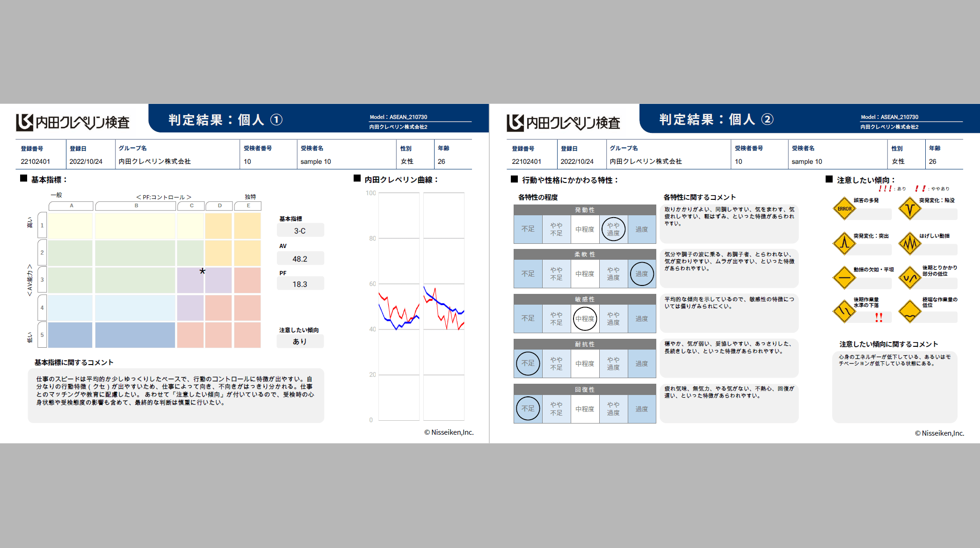Screen dimensions: 980x548
Task: Select the 極端な作業量の低位 icon
Action: point(909,311)
